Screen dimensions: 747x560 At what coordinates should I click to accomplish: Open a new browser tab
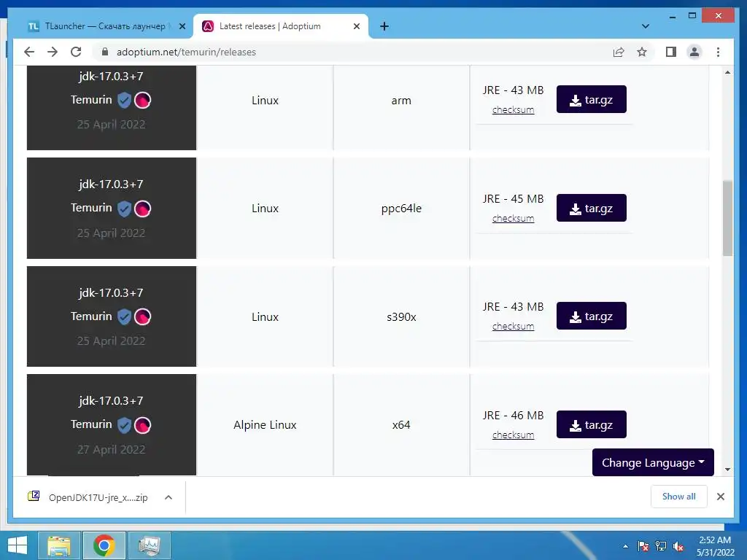click(384, 26)
